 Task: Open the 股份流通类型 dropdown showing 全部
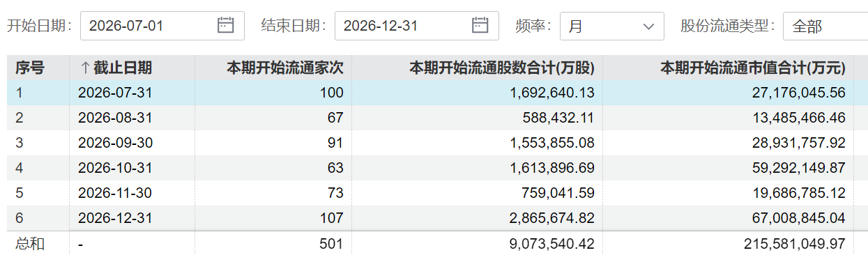[825, 26]
